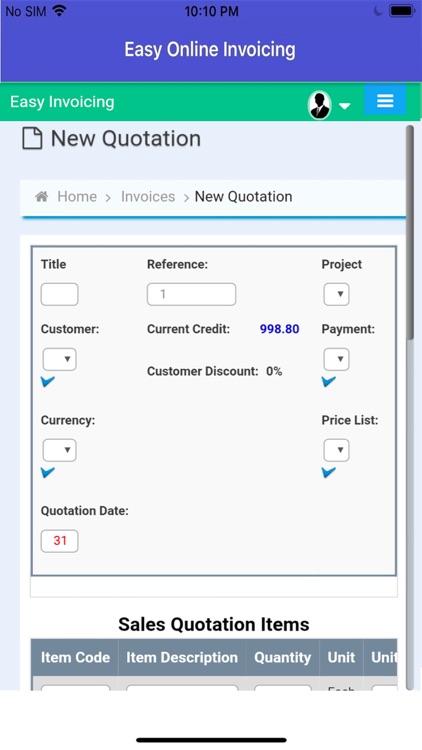Open the Project dropdown

(336, 294)
